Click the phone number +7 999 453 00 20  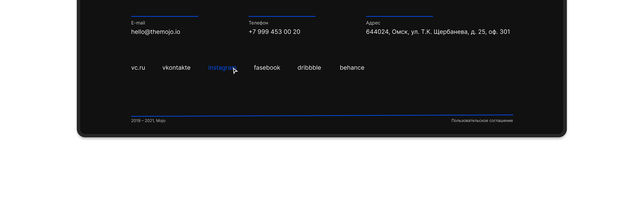(x=274, y=32)
